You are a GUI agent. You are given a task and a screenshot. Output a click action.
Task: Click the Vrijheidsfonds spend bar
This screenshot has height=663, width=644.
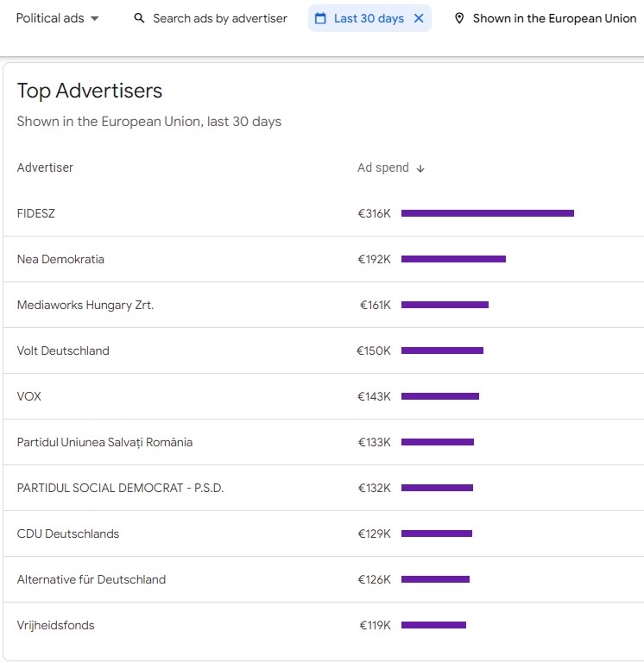point(433,625)
